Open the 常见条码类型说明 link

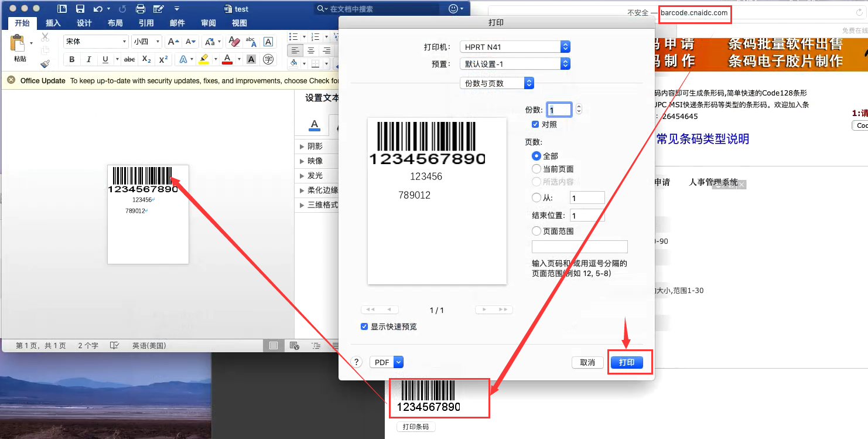click(702, 139)
